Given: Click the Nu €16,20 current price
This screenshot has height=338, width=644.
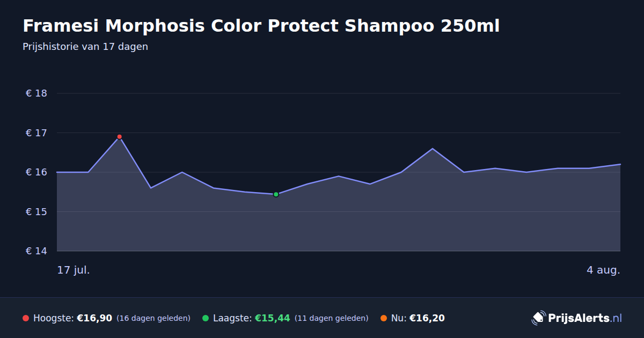Looking at the screenshot, I should (x=427, y=318).
